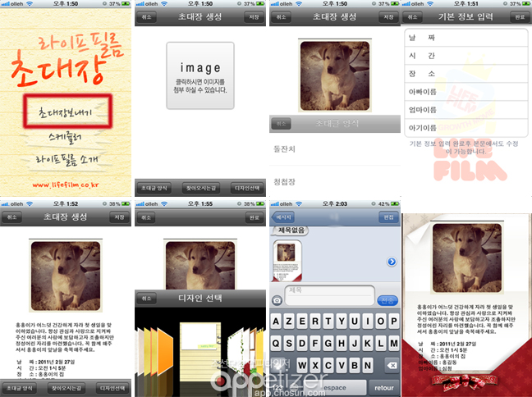Open 디자인선택 on the 1:52 screen toolbar
The width and height of the screenshot is (532, 397).
click(x=112, y=388)
